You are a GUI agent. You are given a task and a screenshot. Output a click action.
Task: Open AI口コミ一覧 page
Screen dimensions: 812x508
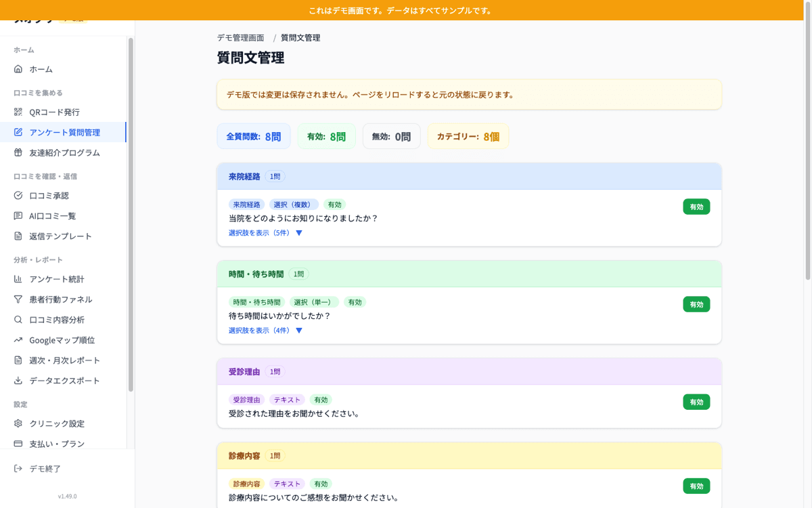pos(63,215)
